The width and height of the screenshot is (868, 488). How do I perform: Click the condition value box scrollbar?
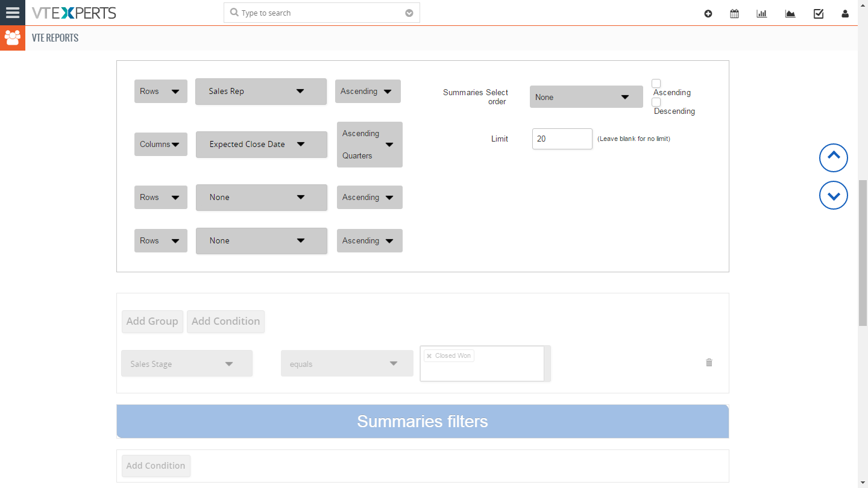pos(547,364)
